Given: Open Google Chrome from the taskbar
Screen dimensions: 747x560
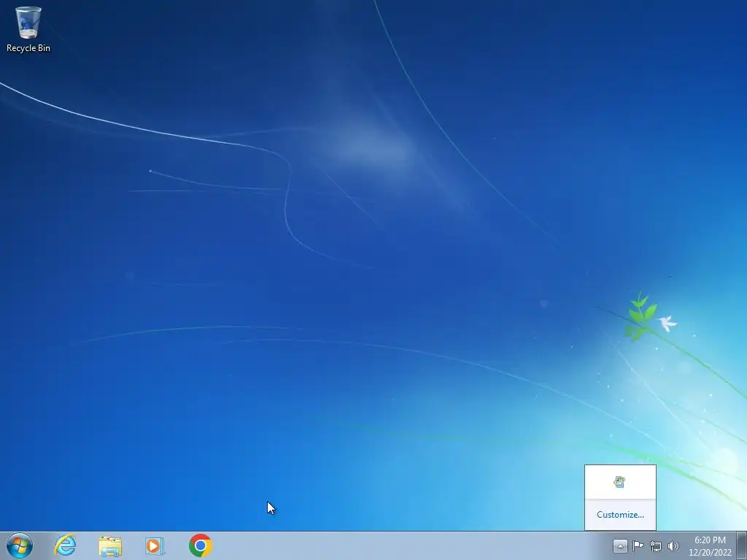Looking at the screenshot, I should click(x=200, y=545).
